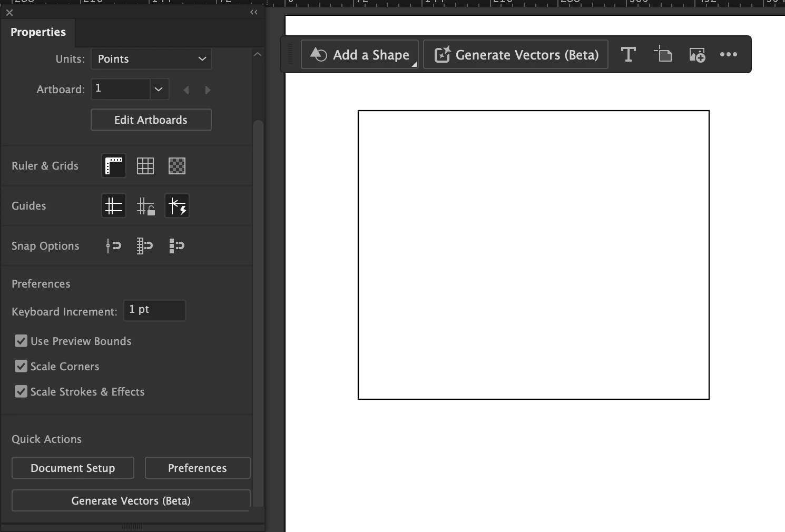Click the Properties panel vertical scrollbar
The image size is (785, 532).
[258, 313]
